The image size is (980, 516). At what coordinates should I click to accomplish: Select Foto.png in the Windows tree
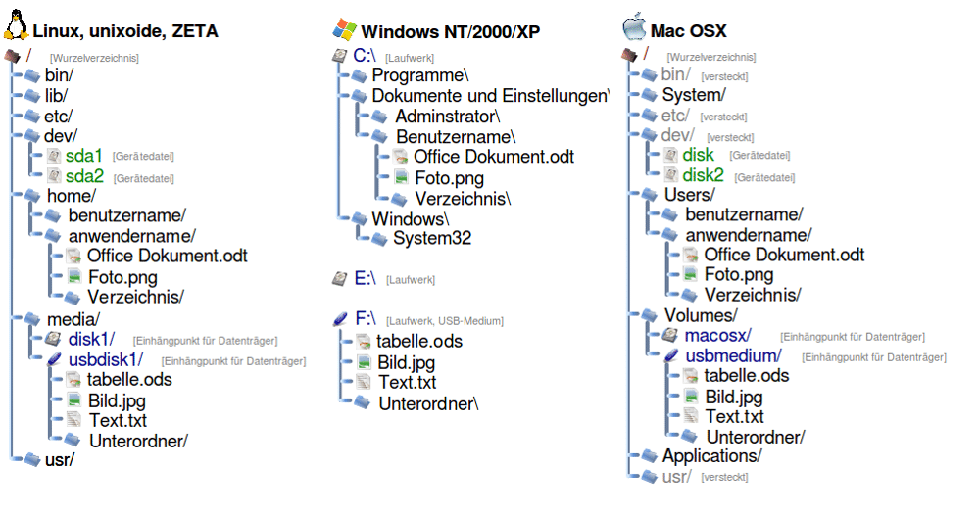pos(450,178)
